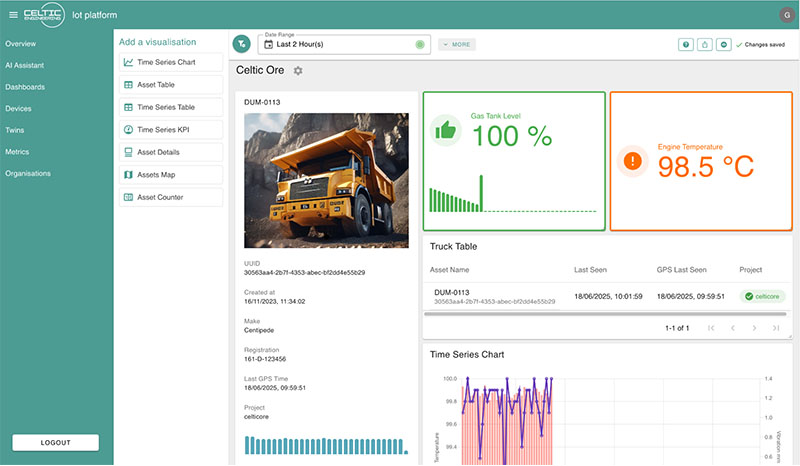Click the Celtic Engineering logo
The height and width of the screenshot is (466, 800).
(44, 15)
